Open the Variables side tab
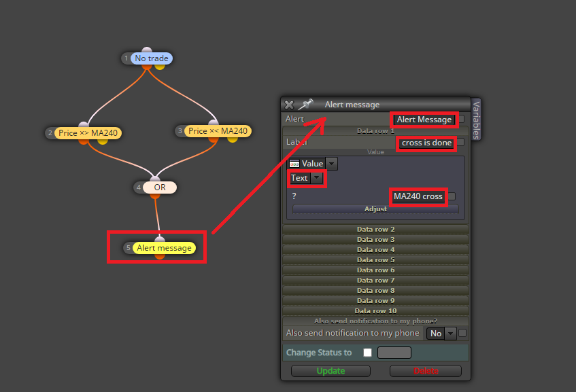576x392 pixels. [476, 120]
